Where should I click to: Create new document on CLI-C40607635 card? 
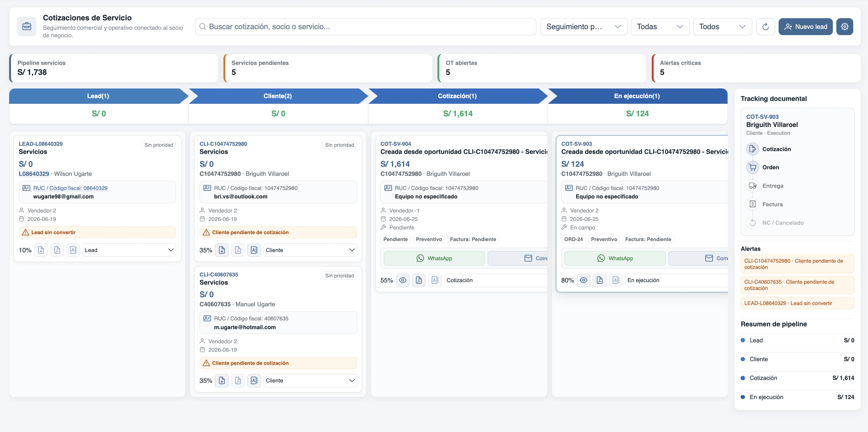(222, 381)
